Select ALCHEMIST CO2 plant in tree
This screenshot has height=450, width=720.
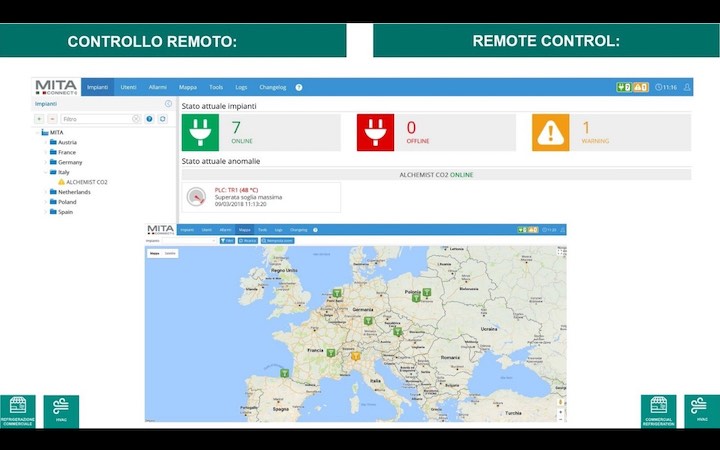point(86,182)
